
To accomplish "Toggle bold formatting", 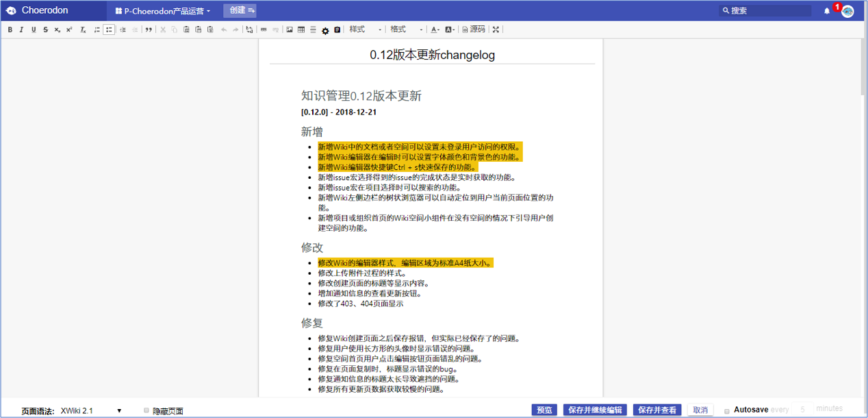I will (10, 29).
